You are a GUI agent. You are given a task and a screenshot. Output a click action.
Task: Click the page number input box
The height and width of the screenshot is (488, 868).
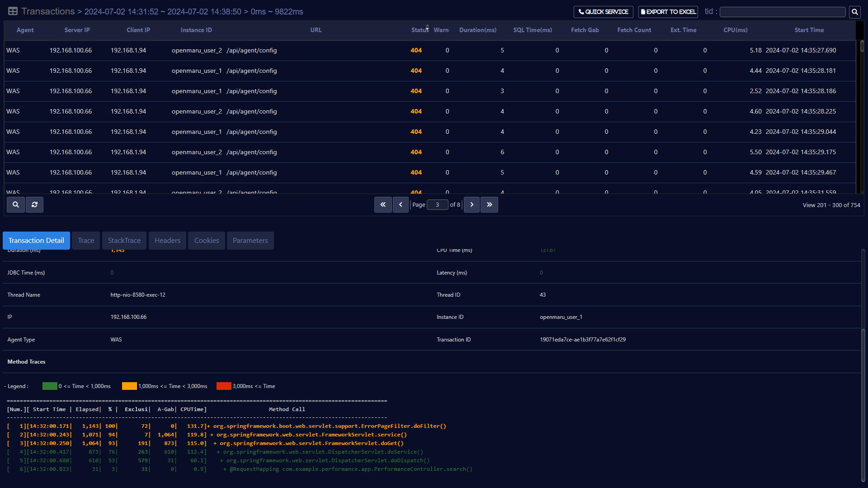click(437, 205)
